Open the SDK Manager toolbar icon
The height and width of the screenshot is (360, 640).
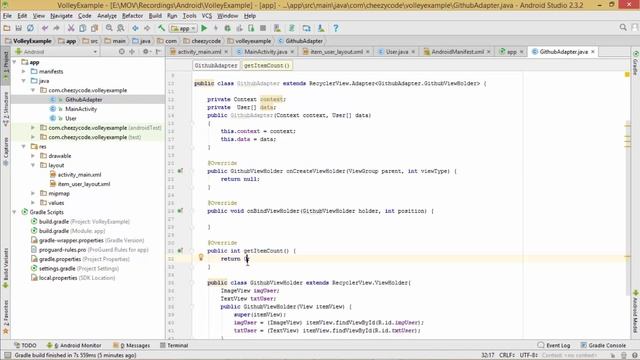pos(321,28)
